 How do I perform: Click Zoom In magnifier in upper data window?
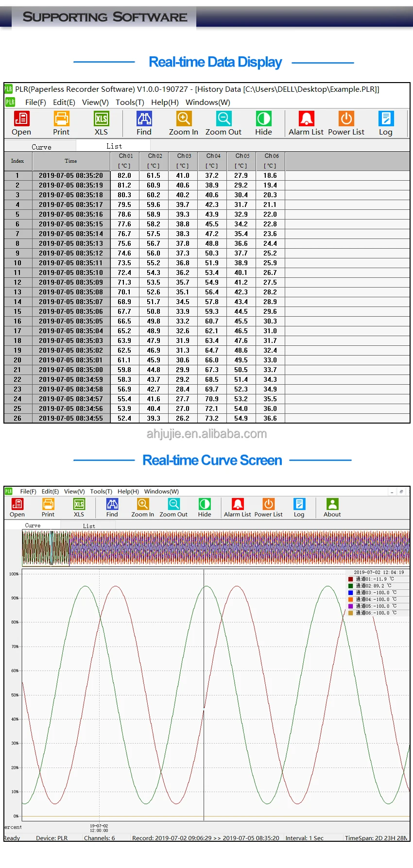tap(184, 119)
